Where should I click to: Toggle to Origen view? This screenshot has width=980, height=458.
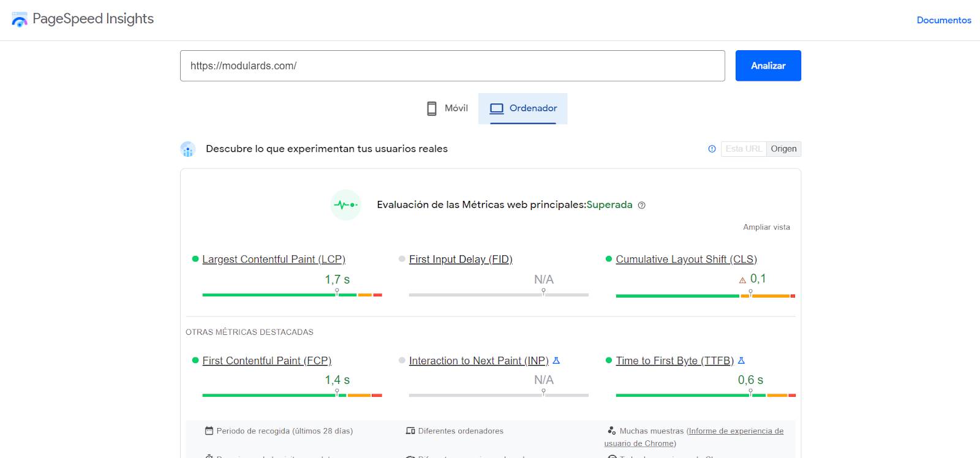tap(783, 149)
